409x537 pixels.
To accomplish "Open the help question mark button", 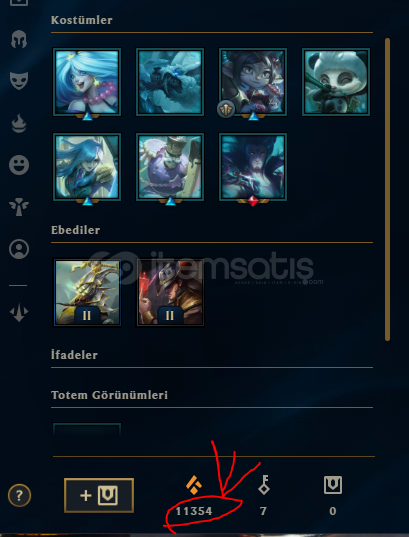I will pyautogui.click(x=20, y=495).
